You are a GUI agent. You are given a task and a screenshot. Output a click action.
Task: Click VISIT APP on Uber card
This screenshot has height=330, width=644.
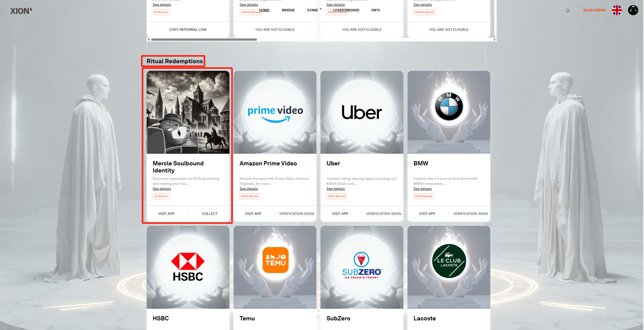click(340, 214)
